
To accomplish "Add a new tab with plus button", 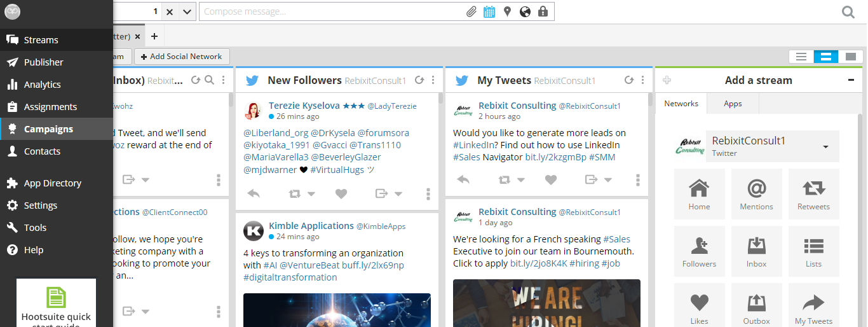I will point(154,36).
